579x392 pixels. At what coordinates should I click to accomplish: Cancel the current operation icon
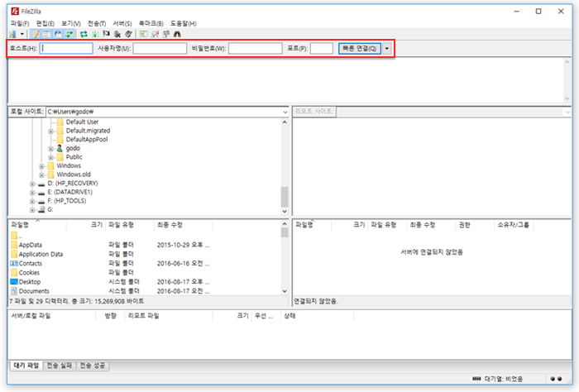pos(107,35)
